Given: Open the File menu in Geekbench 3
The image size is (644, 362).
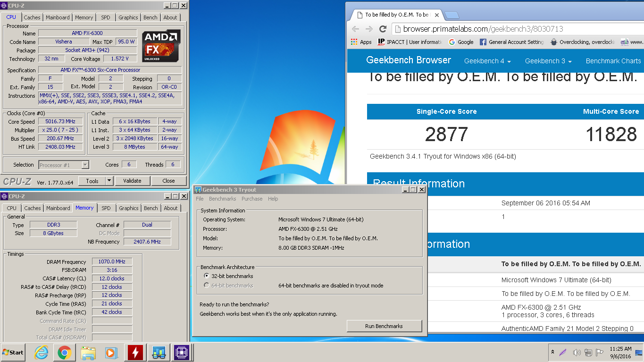Looking at the screenshot, I should (200, 199).
